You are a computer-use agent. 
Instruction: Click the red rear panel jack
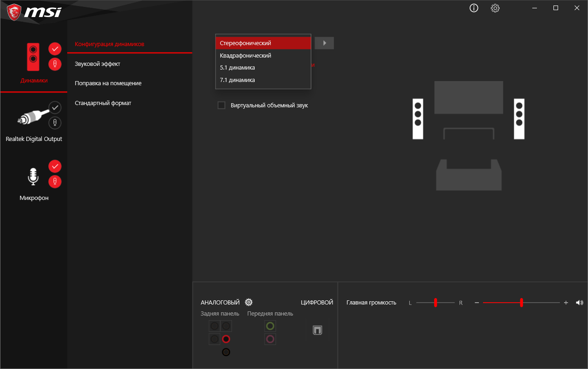[x=226, y=339]
